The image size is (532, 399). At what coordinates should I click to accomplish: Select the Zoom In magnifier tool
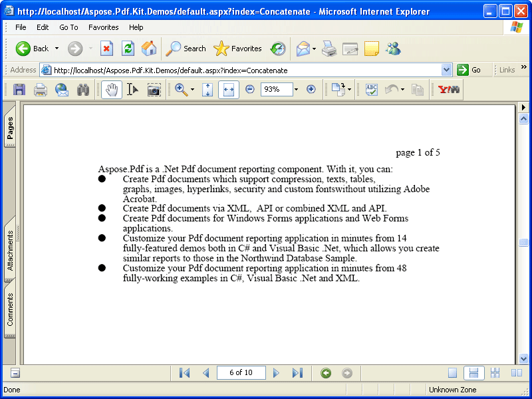[x=181, y=90]
